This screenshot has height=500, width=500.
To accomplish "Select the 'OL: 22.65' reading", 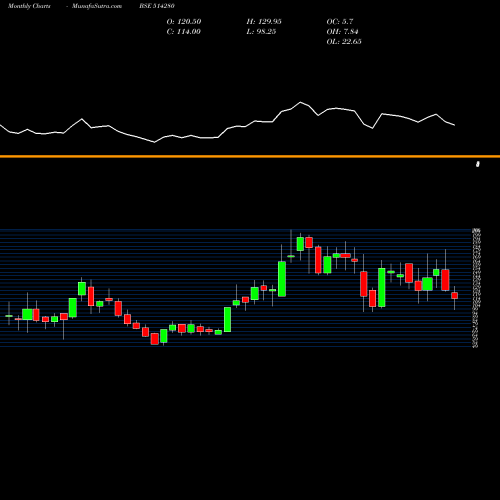I will pos(344,42).
